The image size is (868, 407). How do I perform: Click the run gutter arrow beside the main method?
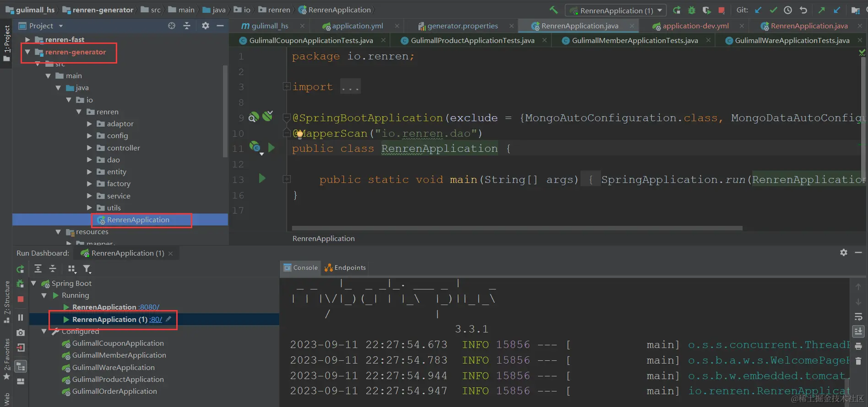pos(262,178)
